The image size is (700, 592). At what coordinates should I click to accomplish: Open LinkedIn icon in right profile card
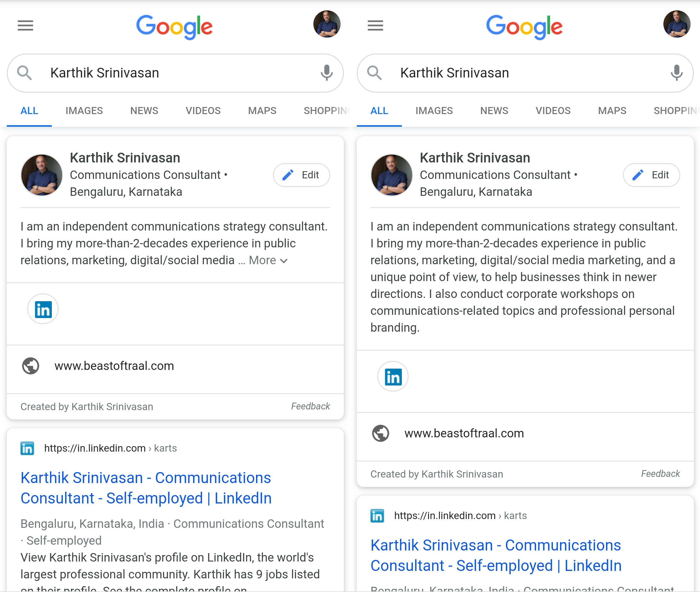coord(393,376)
